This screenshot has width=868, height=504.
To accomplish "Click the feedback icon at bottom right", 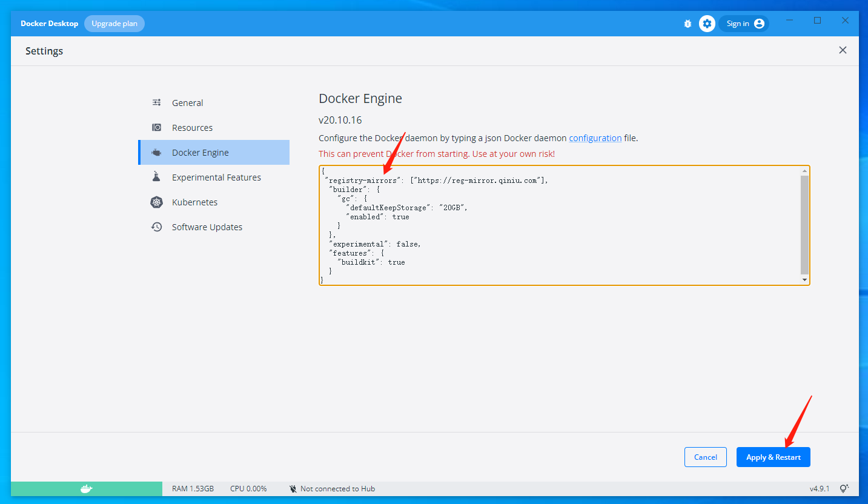I will 844,488.
